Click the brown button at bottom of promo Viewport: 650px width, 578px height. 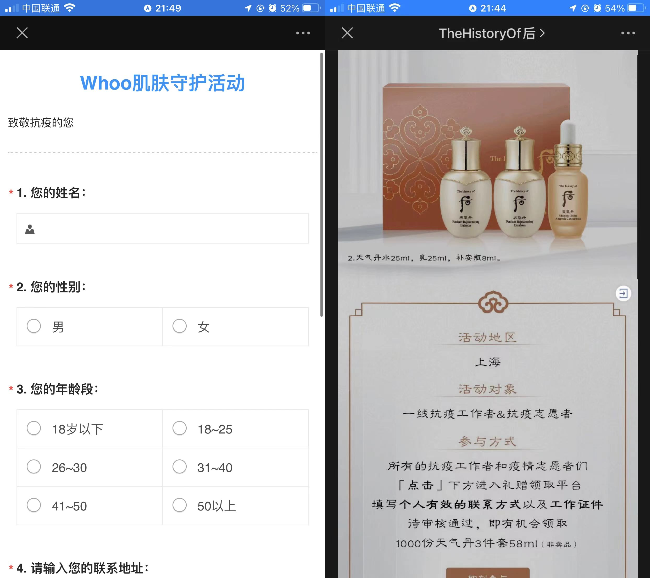488,573
